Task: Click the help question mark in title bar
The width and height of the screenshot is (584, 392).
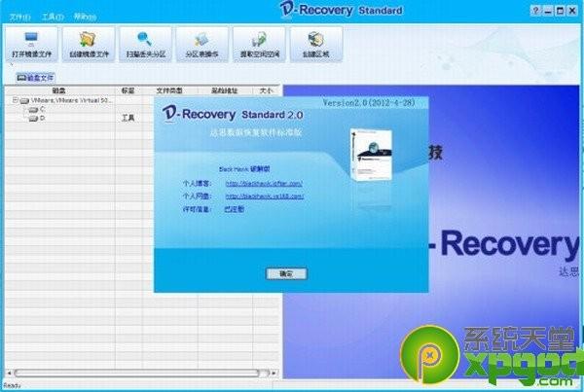Action: click(x=535, y=11)
